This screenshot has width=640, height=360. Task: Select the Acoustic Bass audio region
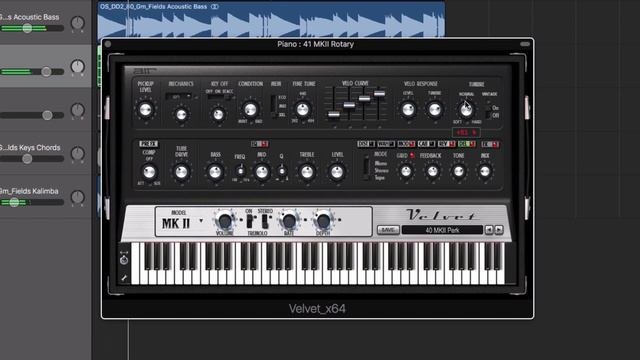coord(271,20)
